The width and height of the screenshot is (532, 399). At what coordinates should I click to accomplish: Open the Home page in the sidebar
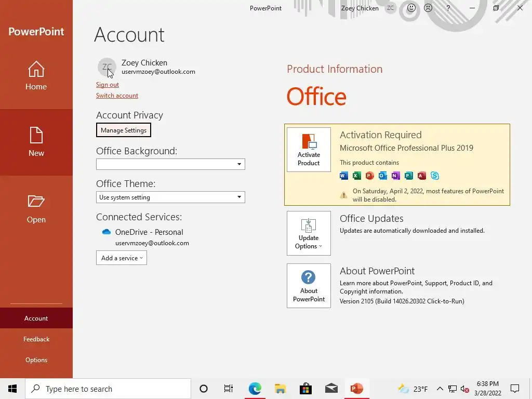click(36, 75)
